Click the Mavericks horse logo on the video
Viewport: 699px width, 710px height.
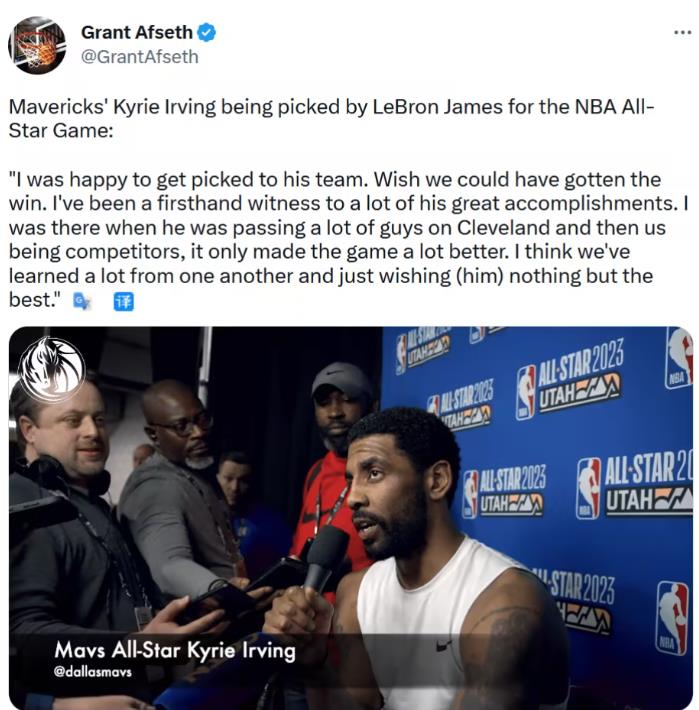coord(52,370)
